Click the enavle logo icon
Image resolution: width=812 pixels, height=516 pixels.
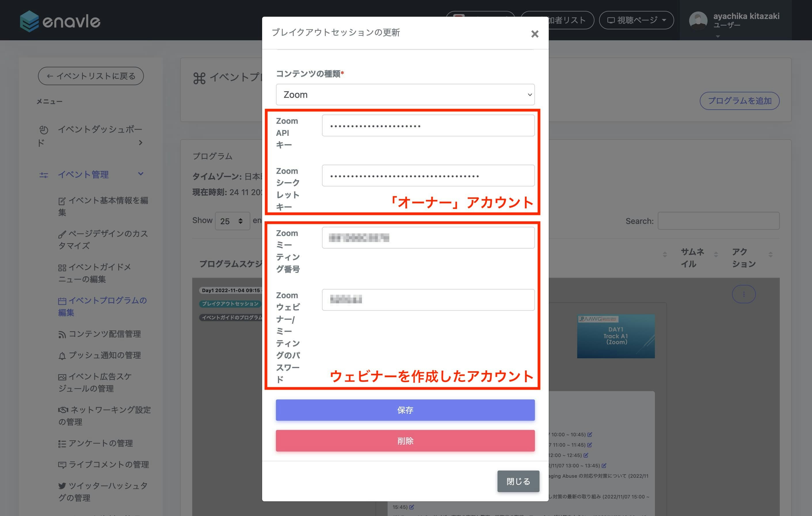coord(29,21)
